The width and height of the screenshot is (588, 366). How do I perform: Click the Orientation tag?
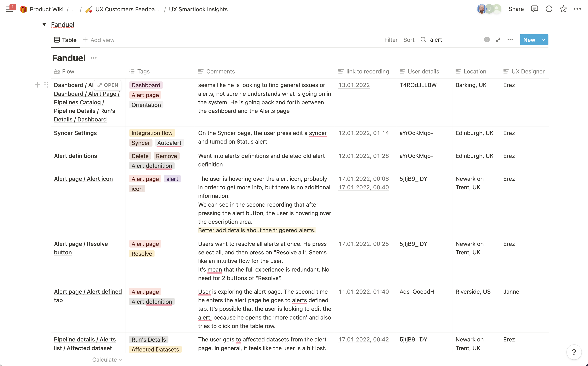[x=146, y=105]
